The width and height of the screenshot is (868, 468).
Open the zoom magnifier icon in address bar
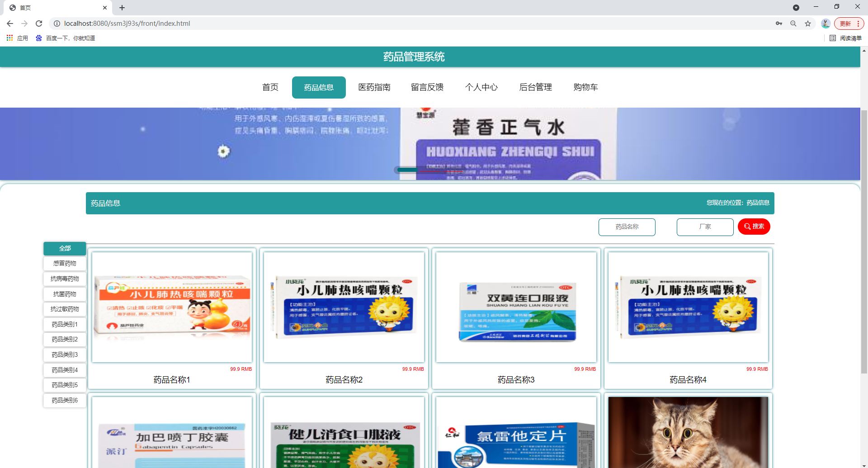(x=793, y=24)
